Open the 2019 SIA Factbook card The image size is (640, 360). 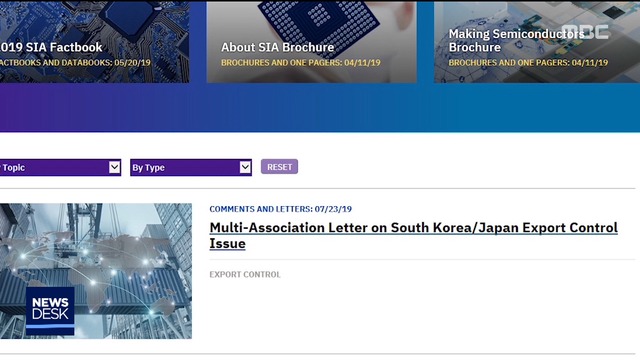click(94, 42)
